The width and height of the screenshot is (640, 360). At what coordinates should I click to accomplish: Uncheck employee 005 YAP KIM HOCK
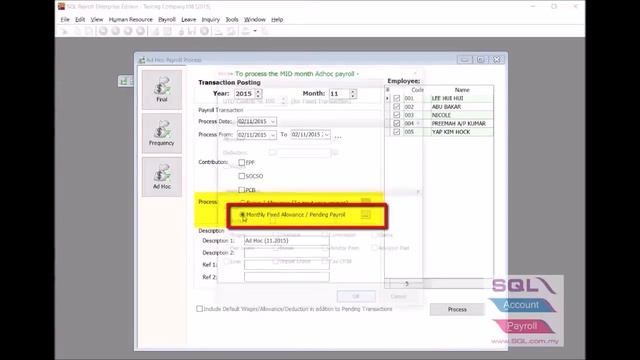396,132
